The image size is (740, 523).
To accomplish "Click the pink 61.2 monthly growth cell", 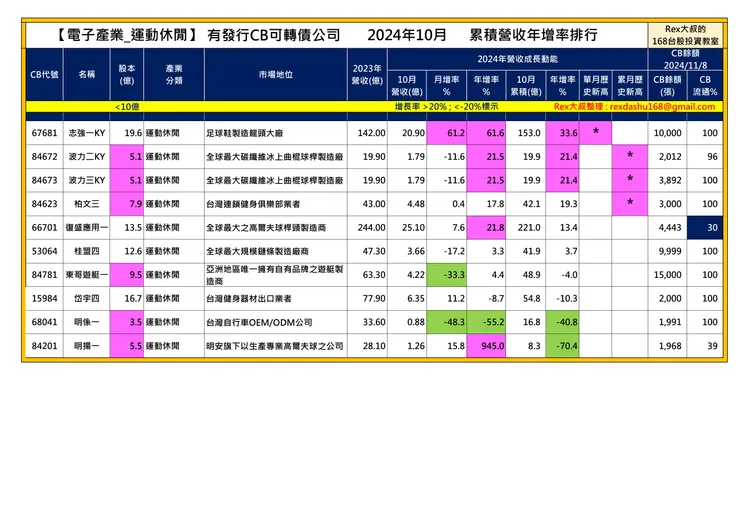I will (x=446, y=133).
